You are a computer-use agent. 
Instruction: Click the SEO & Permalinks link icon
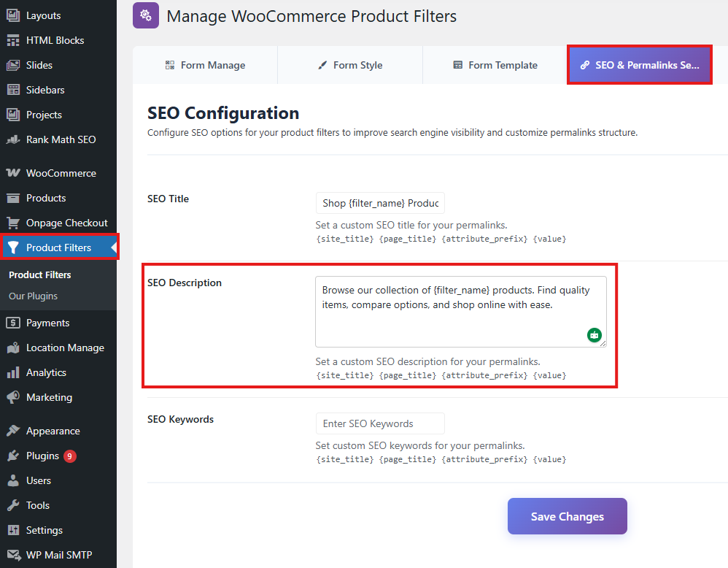(585, 65)
